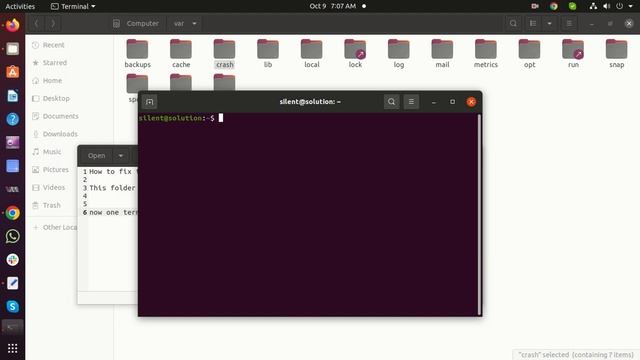Launch Google Chrome from the dock

click(x=13, y=213)
